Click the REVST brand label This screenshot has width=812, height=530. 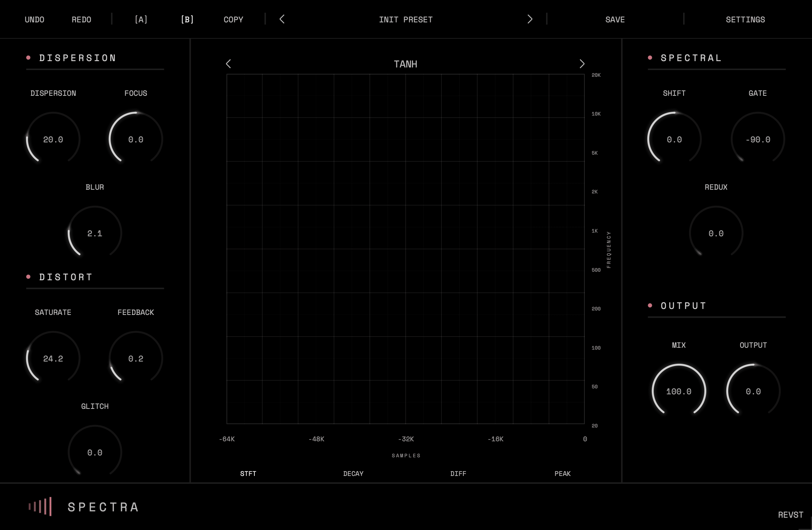pos(790,515)
